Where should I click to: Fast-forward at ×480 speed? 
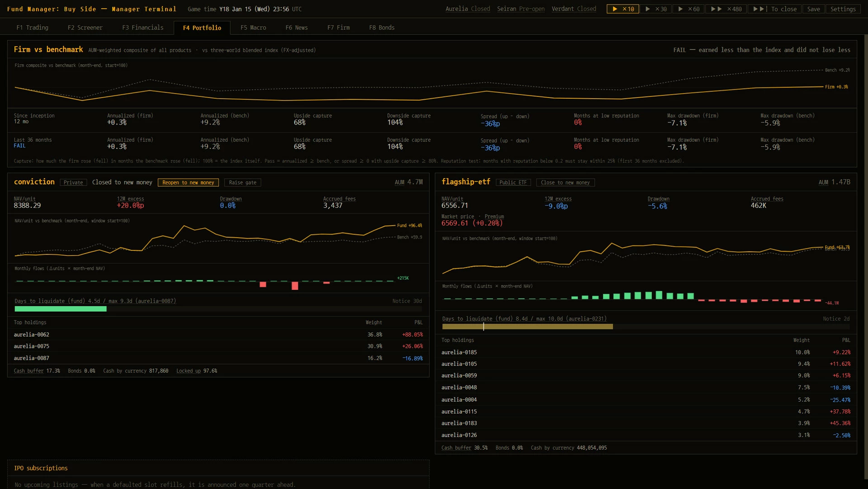coord(726,9)
